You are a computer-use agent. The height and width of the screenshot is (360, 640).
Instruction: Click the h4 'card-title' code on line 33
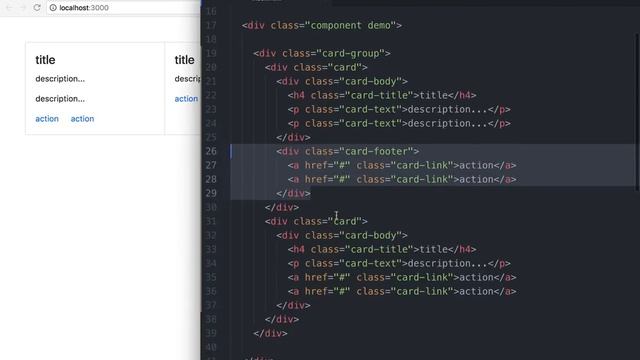(x=382, y=249)
